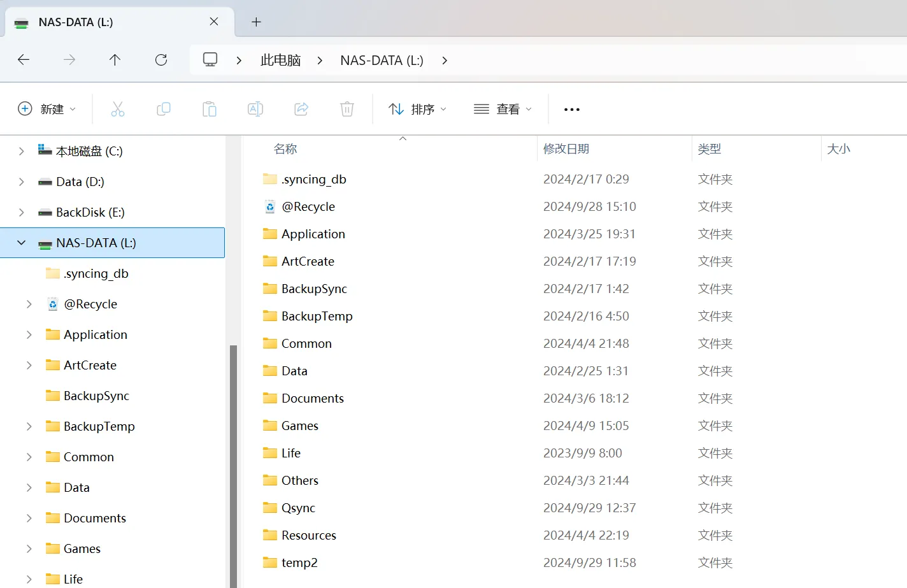Refresh the current folder view
The width and height of the screenshot is (907, 588).
(x=161, y=60)
